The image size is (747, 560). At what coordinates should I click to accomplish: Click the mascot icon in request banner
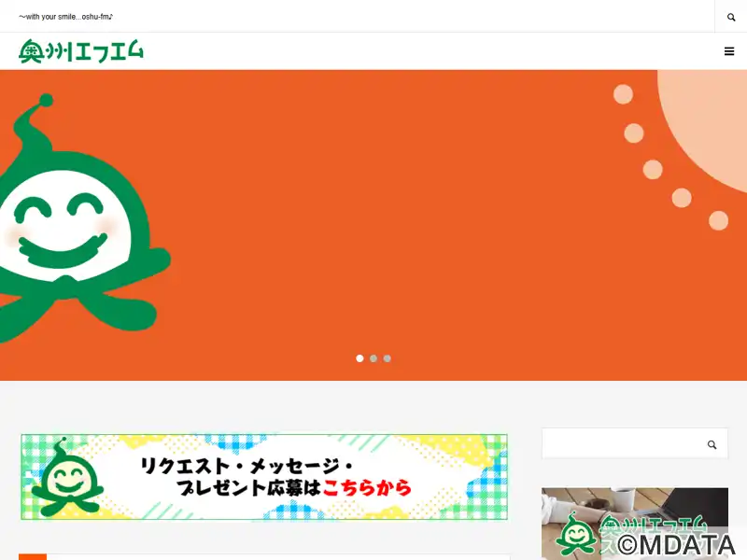click(x=67, y=478)
